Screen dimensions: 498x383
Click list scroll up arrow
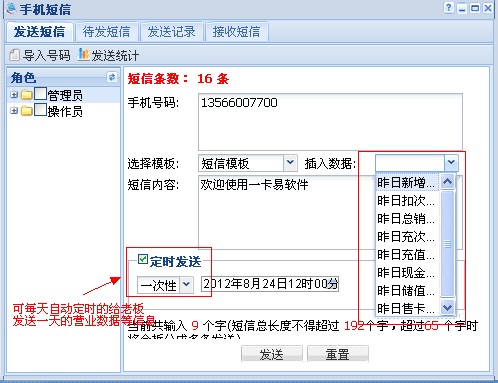point(447,182)
